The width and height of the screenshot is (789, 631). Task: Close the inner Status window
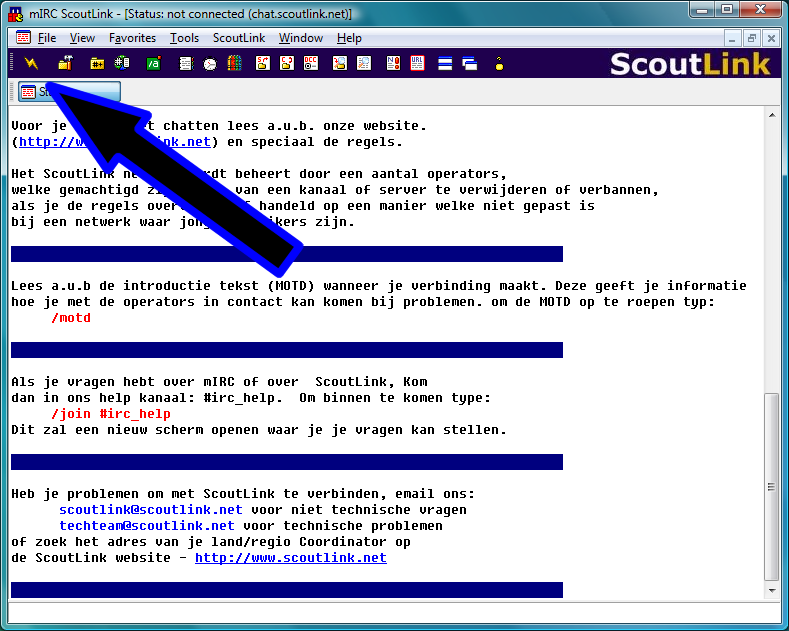click(771, 38)
